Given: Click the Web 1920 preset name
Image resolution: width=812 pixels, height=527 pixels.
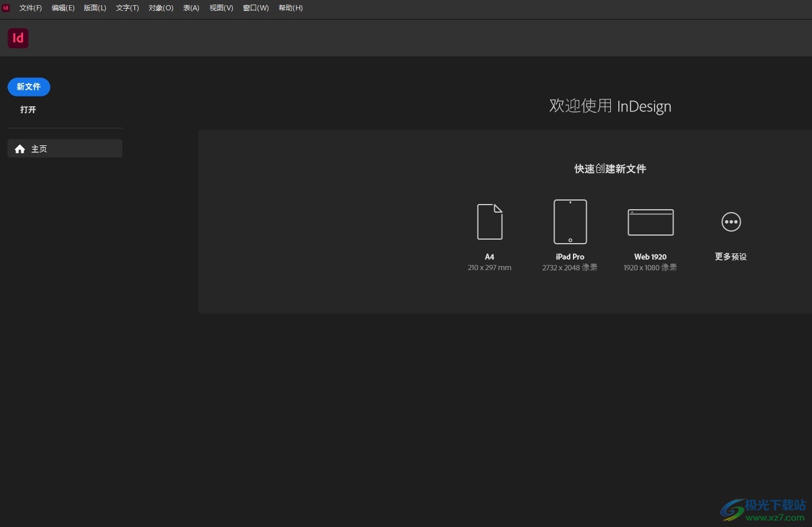Looking at the screenshot, I should click(x=651, y=257).
